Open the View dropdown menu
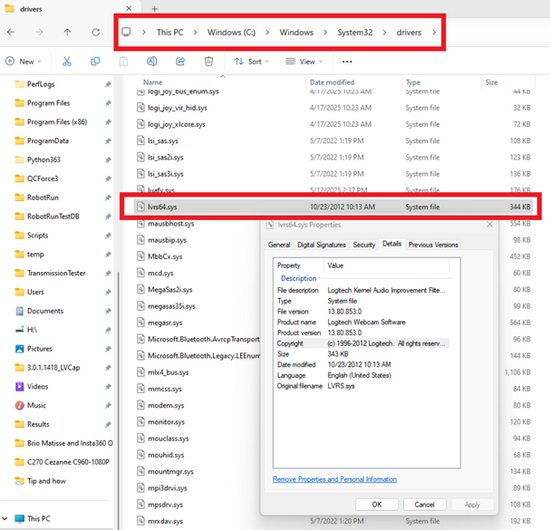The height and width of the screenshot is (530, 550). point(304,61)
